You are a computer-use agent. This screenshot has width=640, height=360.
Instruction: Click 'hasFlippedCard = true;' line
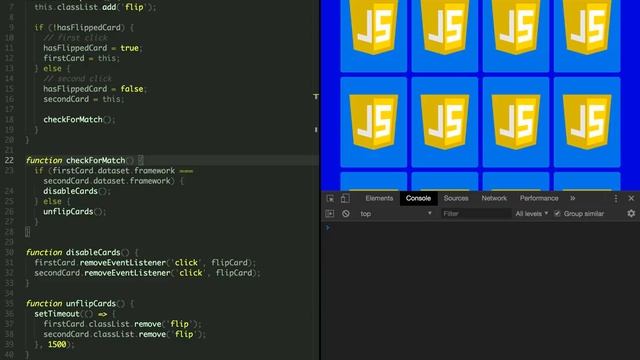pyautogui.click(x=93, y=48)
